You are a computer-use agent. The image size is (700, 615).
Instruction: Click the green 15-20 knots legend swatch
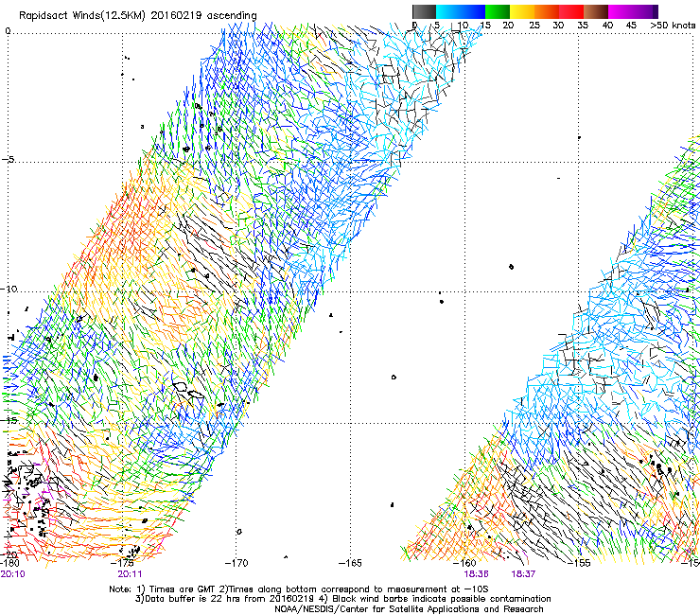click(498, 11)
